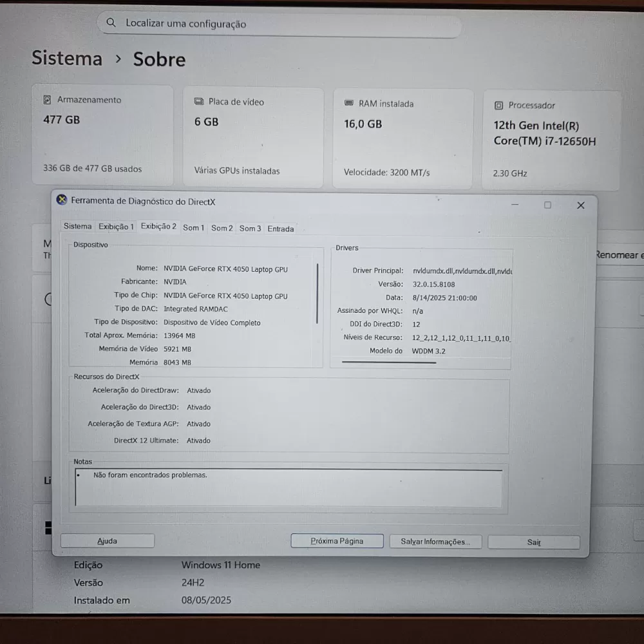Click the 13964 MB memory value
Screen dimensions: 644x644
click(x=180, y=336)
